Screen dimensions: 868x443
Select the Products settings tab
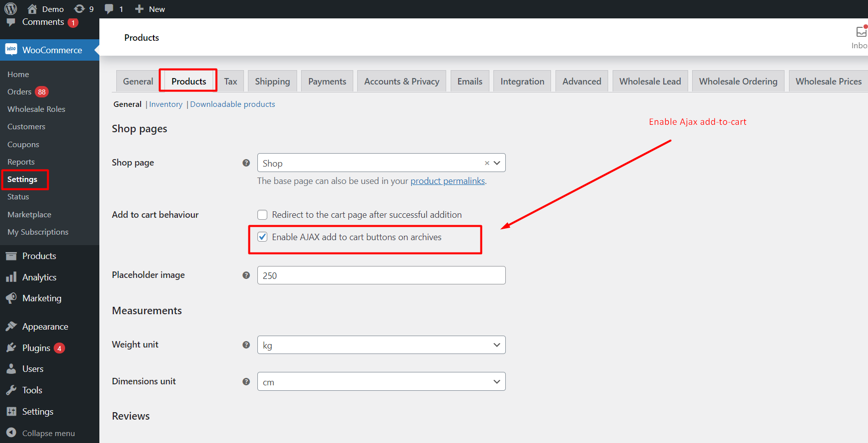[x=189, y=81]
